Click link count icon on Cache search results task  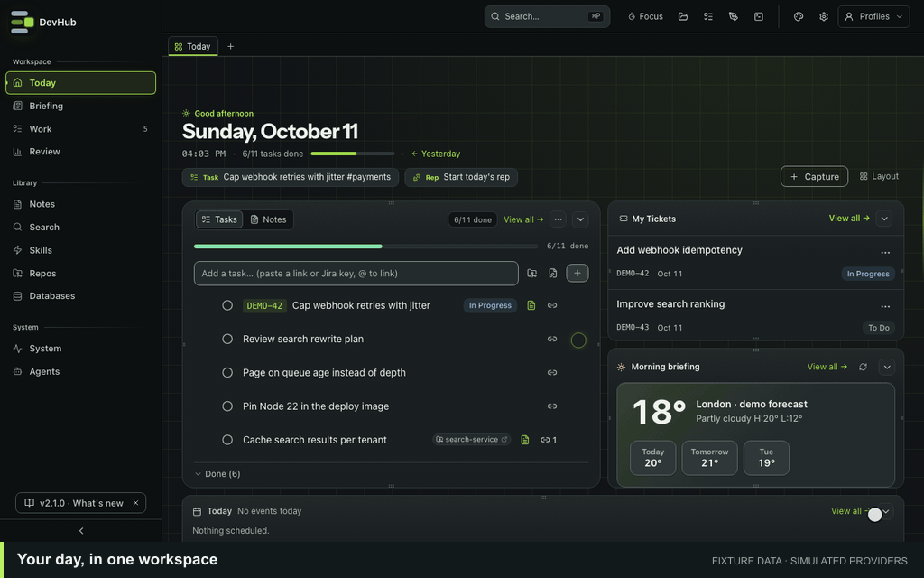548,440
